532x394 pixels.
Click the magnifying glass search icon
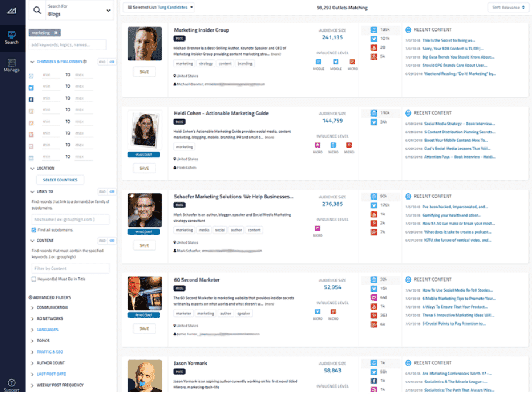(37, 10)
